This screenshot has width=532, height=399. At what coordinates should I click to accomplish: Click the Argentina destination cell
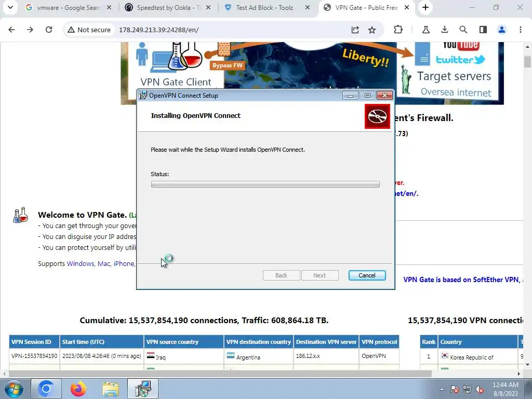[x=259, y=356]
